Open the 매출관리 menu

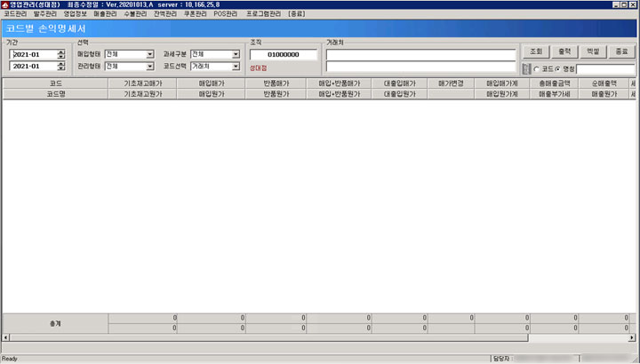tap(105, 14)
